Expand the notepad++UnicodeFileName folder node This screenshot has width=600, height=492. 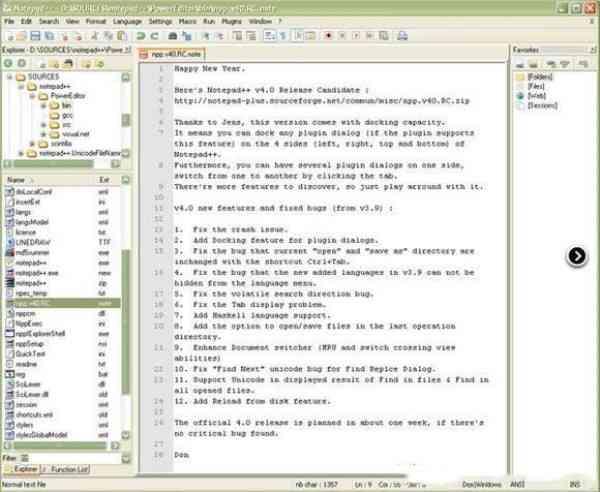[x=21, y=153]
